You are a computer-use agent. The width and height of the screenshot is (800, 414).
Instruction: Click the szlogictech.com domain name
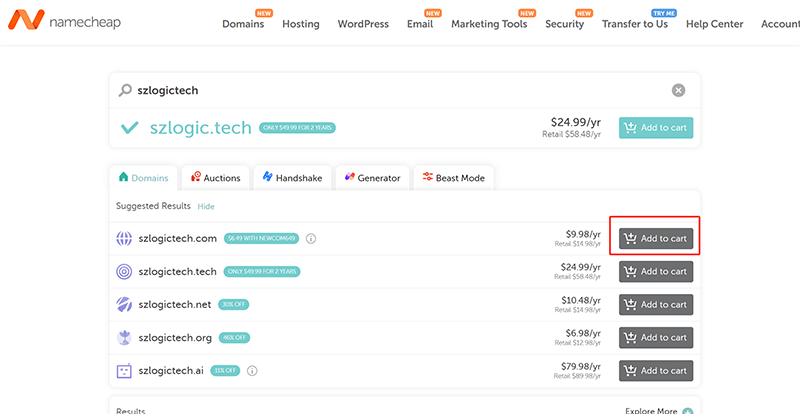(x=178, y=238)
